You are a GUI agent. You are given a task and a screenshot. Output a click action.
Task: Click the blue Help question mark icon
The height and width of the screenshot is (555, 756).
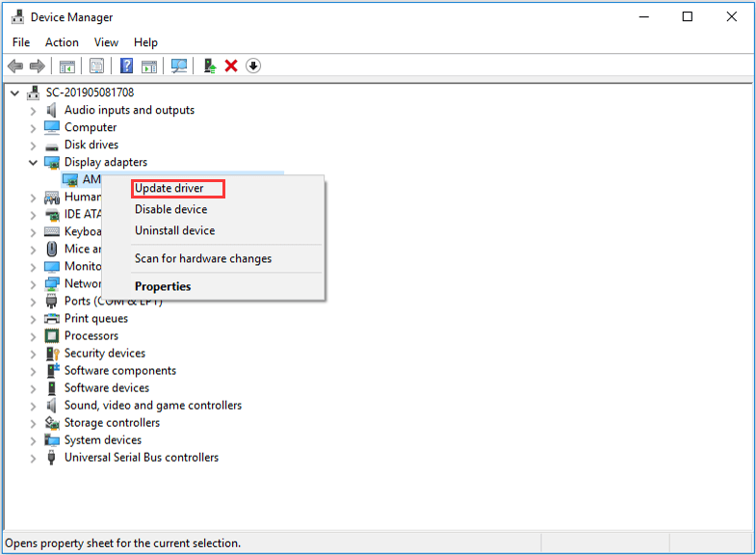pos(126,66)
